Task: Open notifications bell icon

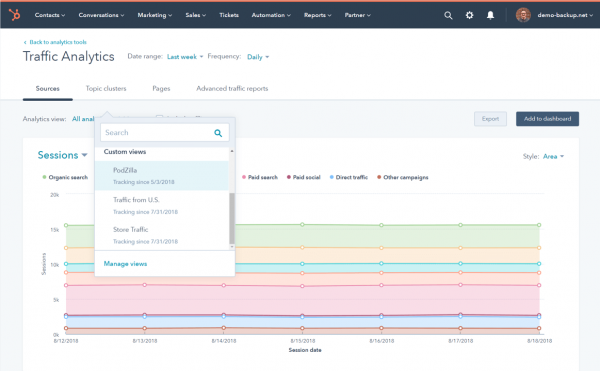Action: [x=490, y=15]
